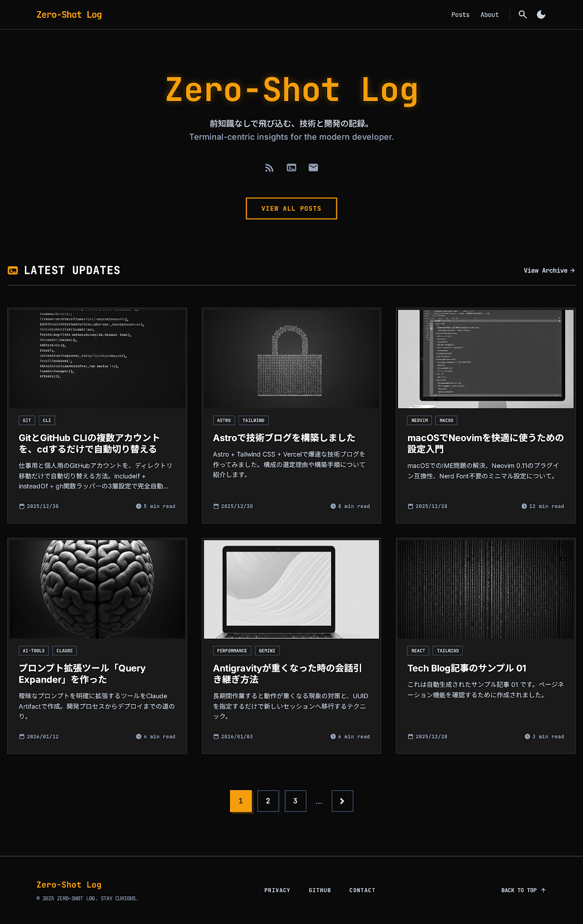The width and height of the screenshot is (583, 924).
Task: Click the Zero-Shot Log header logo
Action: pyautogui.click(x=69, y=14)
